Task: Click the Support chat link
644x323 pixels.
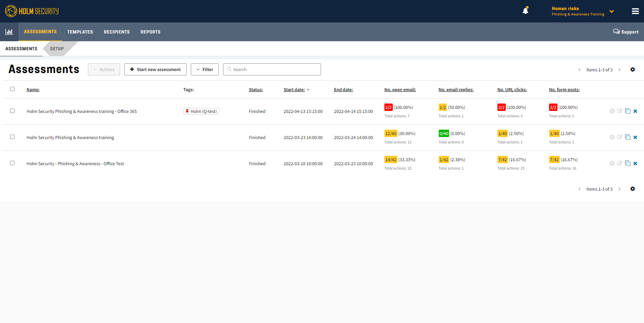Action: 626,32
